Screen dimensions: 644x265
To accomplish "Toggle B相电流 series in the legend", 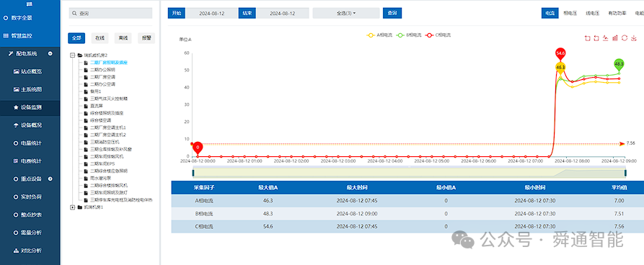I will (x=409, y=35).
